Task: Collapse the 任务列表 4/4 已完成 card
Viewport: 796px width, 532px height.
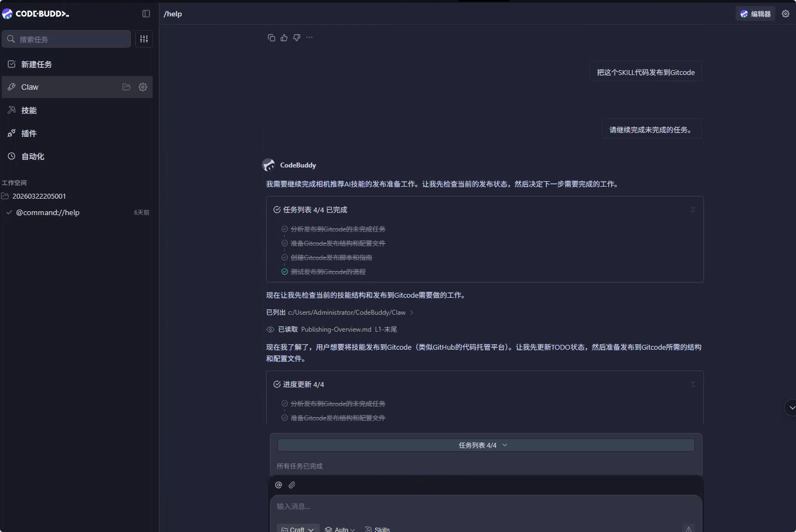Action: [x=693, y=210]
